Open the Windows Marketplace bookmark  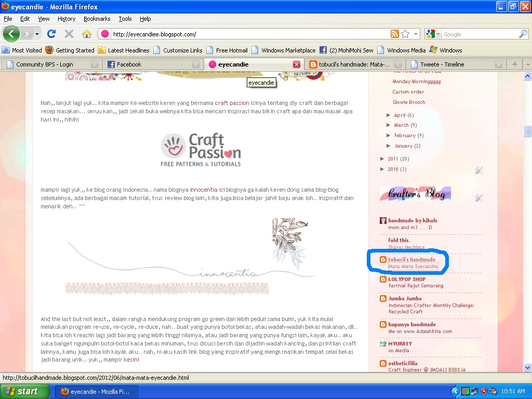[284, 50]
